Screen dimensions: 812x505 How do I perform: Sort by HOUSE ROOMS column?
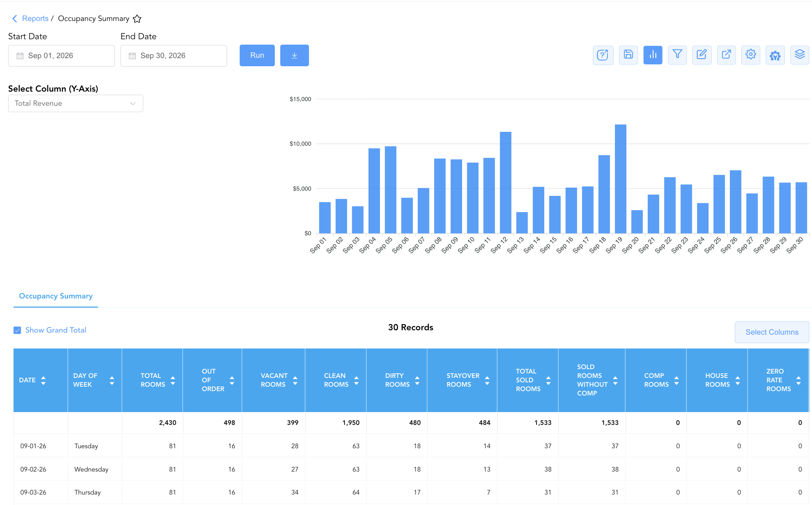738,380
